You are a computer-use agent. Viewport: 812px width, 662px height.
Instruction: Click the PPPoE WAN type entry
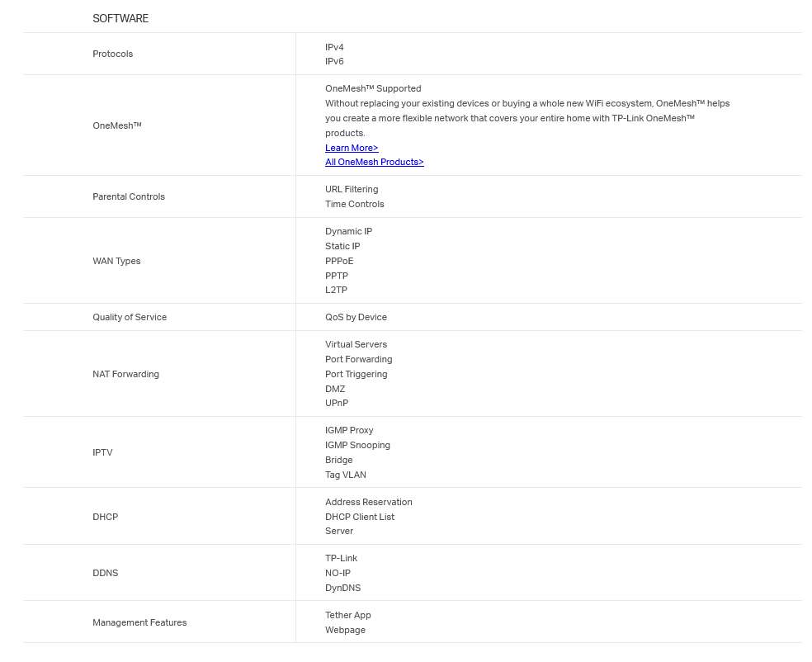[x=339, y=261]
